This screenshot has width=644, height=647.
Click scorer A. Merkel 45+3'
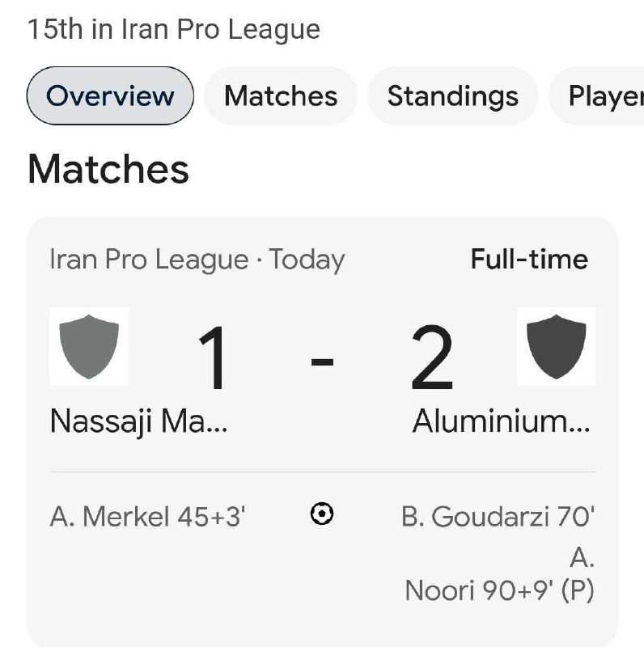[x=147, y=517]
